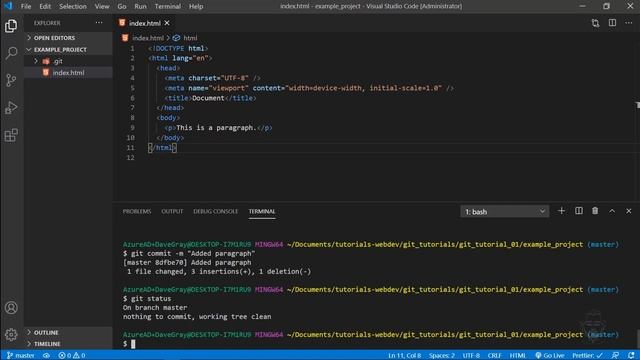Viewport: 640px width, 360px height.
Task: Click the VS Code logo icon
Action: pos(8,6)
